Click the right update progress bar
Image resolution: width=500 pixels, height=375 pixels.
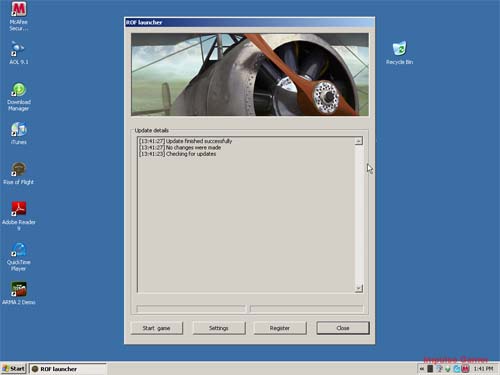click(306, 309)
